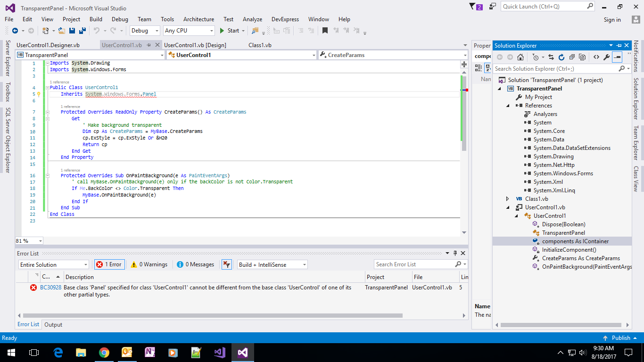Collapse the UserControl1 class outline region

[x=47, y=87]
